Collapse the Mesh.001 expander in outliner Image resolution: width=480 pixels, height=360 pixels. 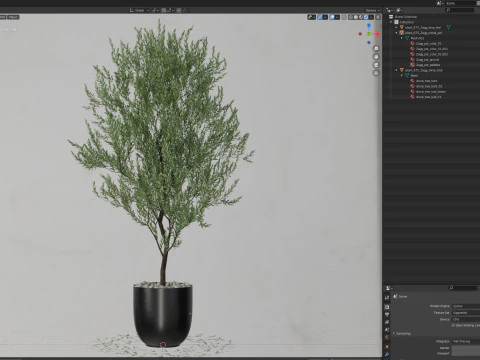(x=402, y=38)
